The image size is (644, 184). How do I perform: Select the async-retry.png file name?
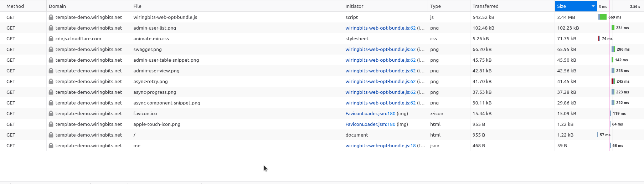click(x=150, y=81)
